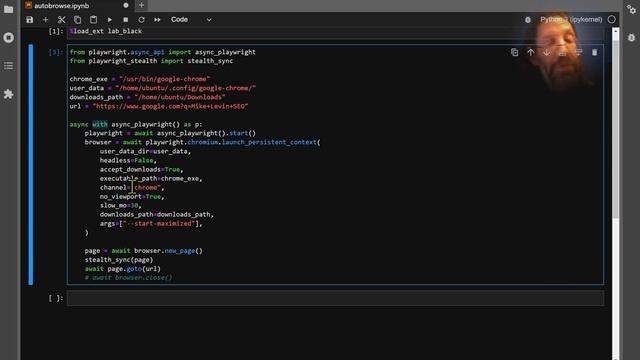Duplicate the active cell with the cell toolbar icon
This screenshot has height=360, width=640.
pyautogui.click(x=514, y=52)
